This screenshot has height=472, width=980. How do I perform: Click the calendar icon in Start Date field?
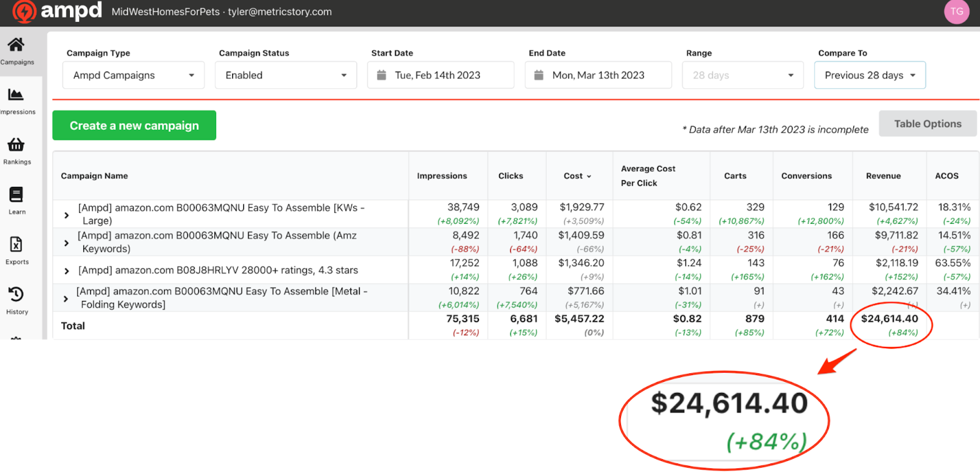coord(382,75)
